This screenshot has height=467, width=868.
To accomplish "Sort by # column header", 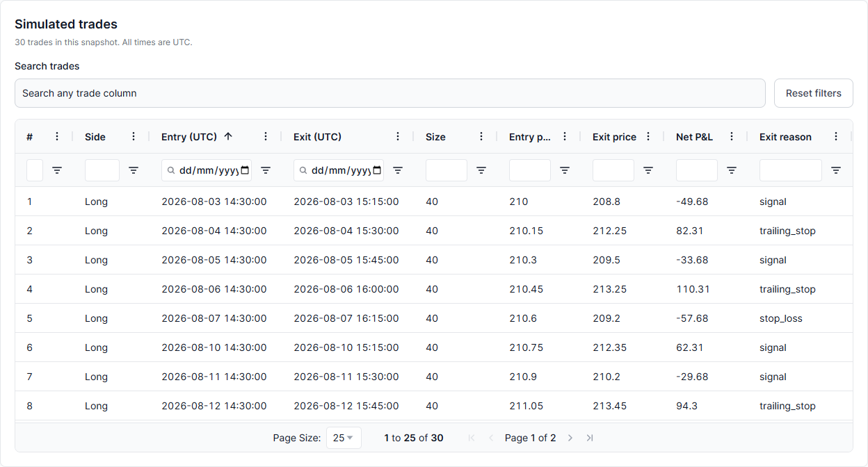I will 29,137.
